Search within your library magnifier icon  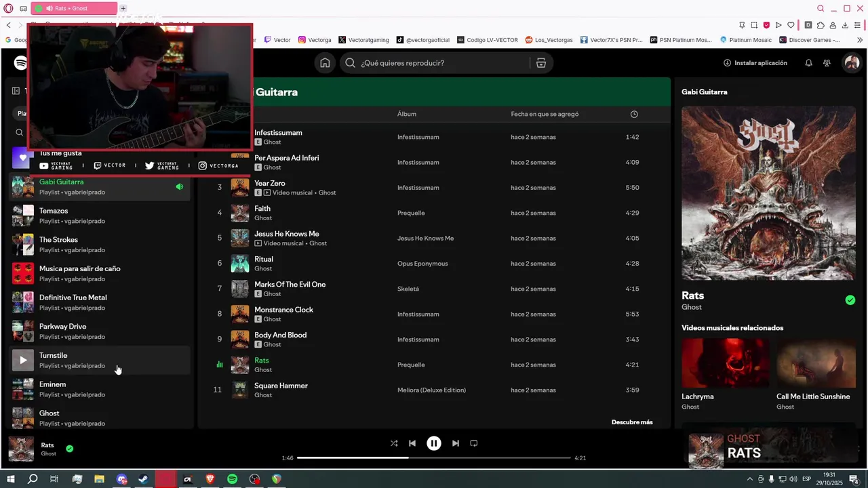click(20, 133)
